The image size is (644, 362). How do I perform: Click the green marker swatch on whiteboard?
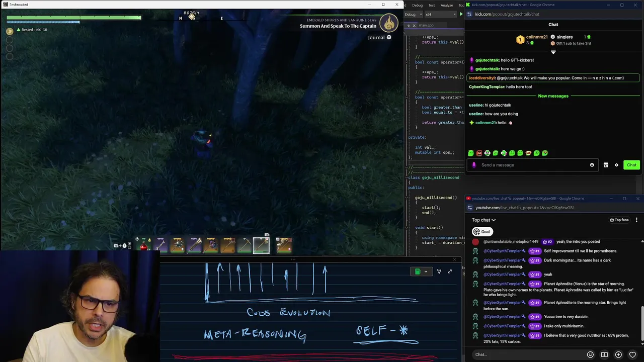(417, 271)
